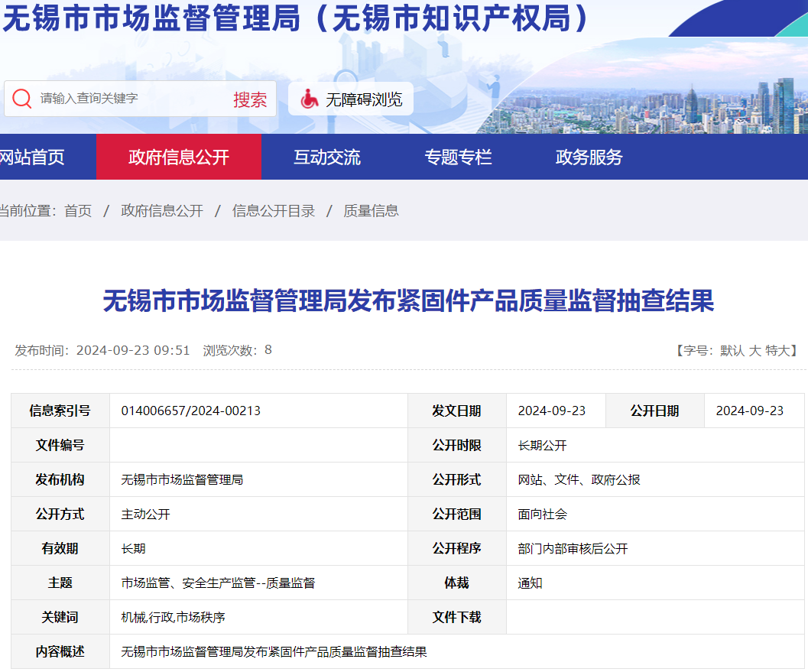Click the red 搜索 search button
The width and height of the screenshot is (808, 672).
[250, 99]
